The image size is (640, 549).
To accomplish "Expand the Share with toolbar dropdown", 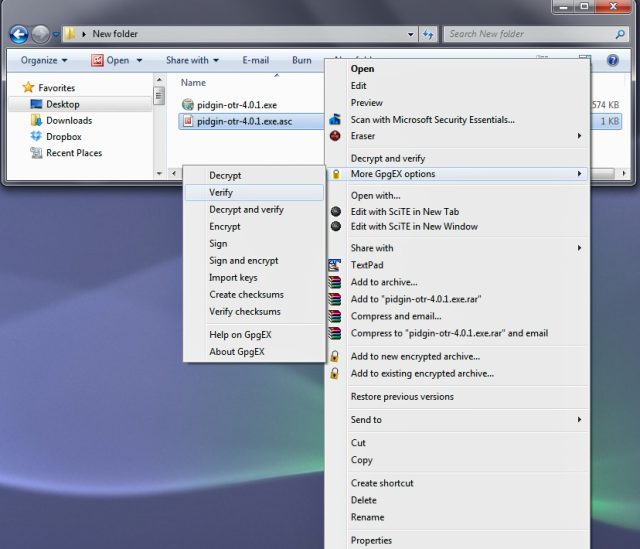I will click(x=192, y=60).
